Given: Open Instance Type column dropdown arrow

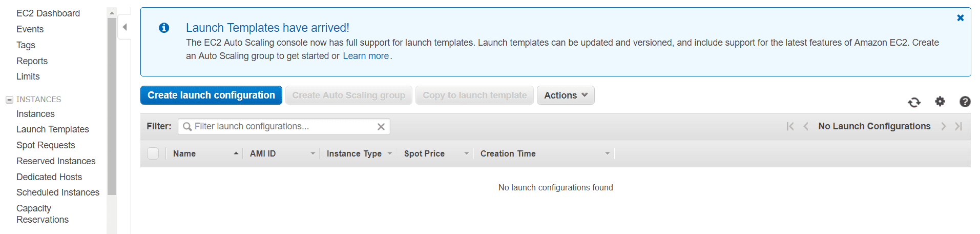Looking at the screenshot, I should (x=389, y=153).
